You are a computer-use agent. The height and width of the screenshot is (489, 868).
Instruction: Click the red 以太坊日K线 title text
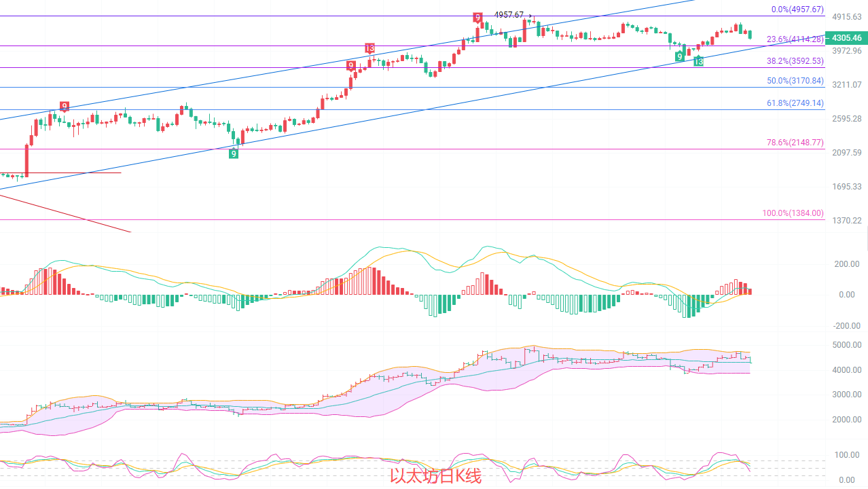(435, 476)
